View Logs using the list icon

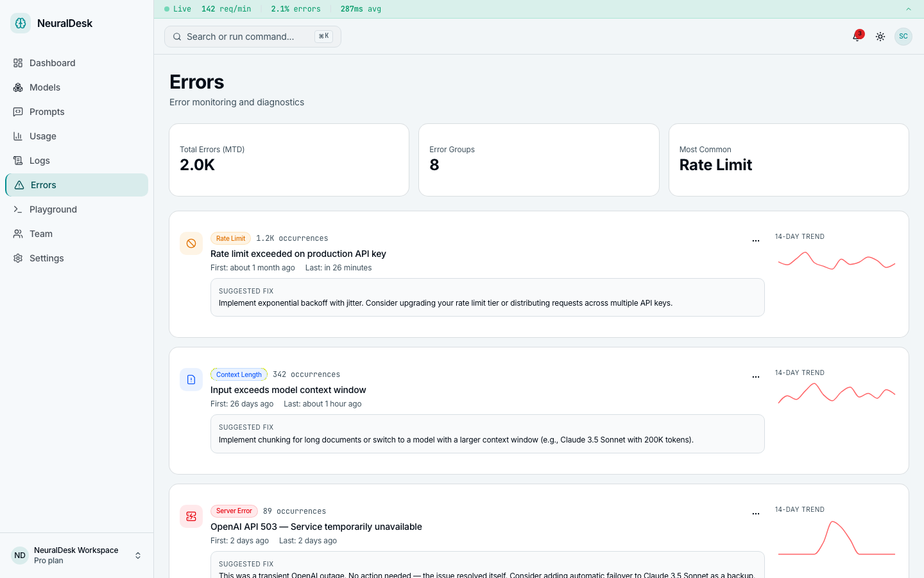click(19, 161)
